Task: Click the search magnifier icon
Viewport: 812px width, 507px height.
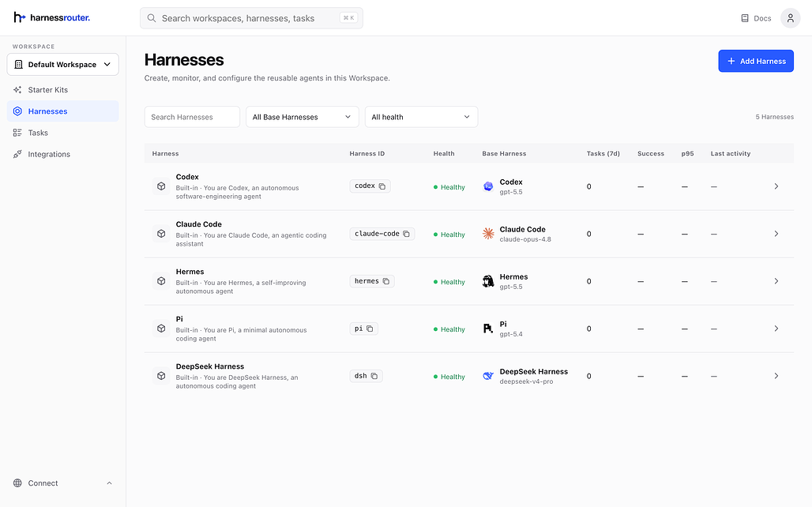Action: (151, 18)
